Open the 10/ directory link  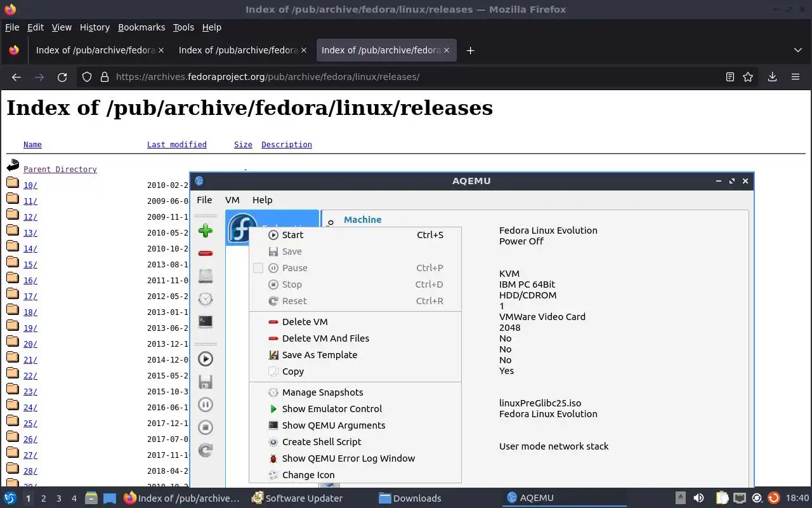pyautogui.click(x=30, y=185)
